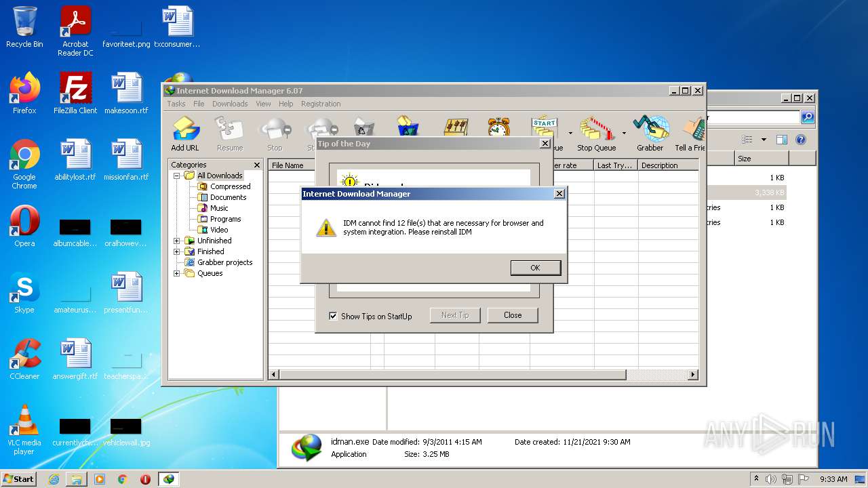Open the Stop Queue dropdown arrow

tap(624, 133)
